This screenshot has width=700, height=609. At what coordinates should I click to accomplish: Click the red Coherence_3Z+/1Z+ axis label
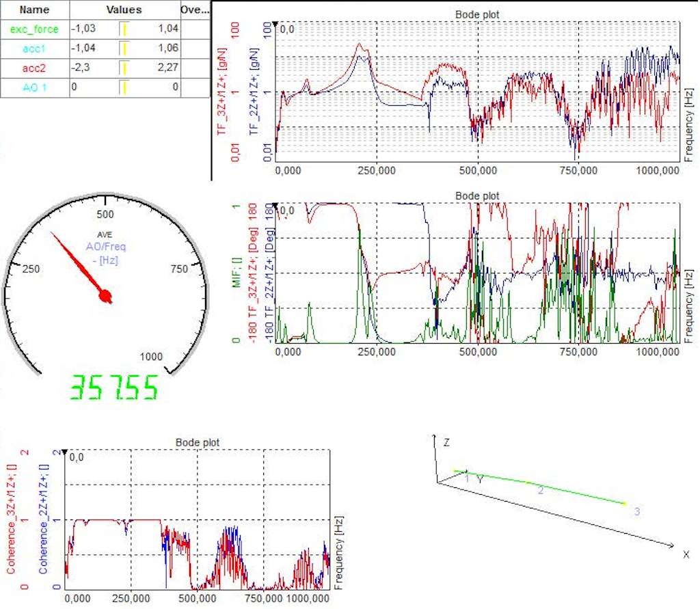(11, 519)
